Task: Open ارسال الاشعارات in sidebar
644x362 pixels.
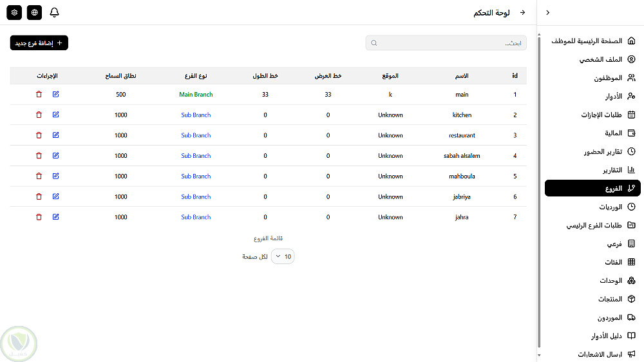Action: pos(592,354)
